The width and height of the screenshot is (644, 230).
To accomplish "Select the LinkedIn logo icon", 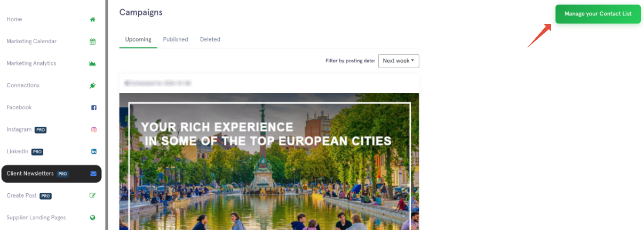I will click(94, 152).
